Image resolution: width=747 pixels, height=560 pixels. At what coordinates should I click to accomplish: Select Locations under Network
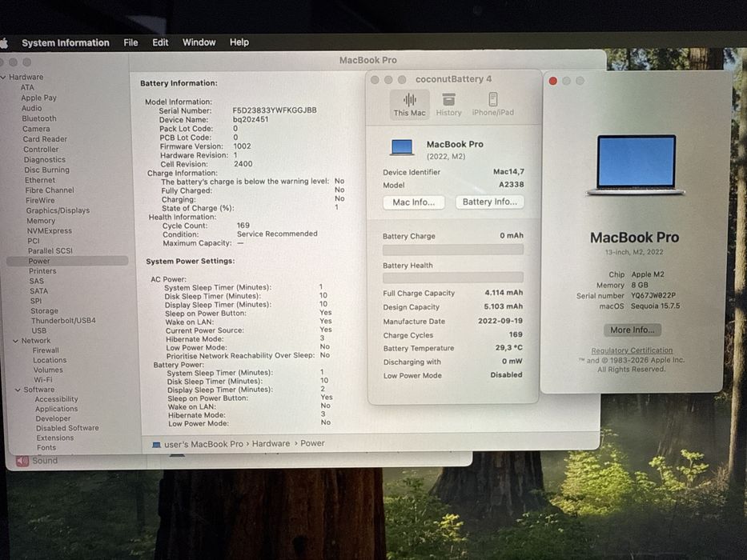[50, 361]
